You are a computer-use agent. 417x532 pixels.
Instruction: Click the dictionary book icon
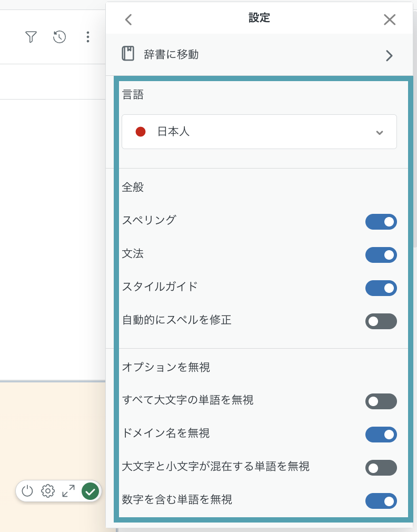(128, 54)
